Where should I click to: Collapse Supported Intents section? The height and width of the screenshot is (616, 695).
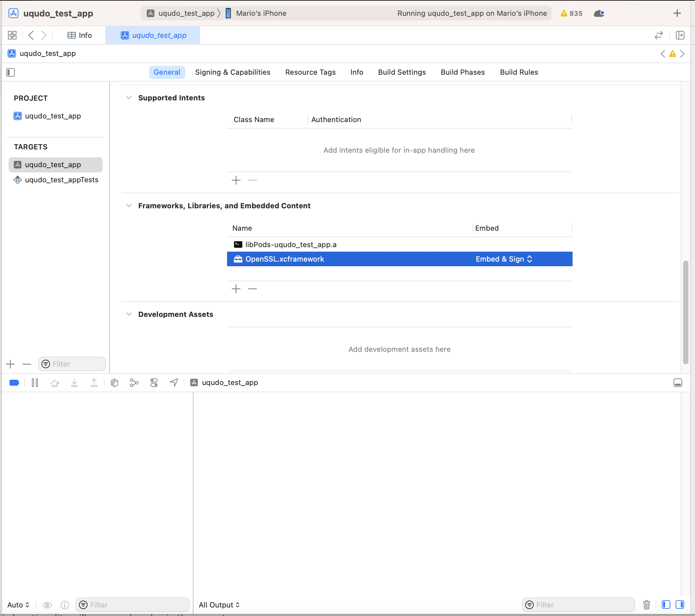129,98
